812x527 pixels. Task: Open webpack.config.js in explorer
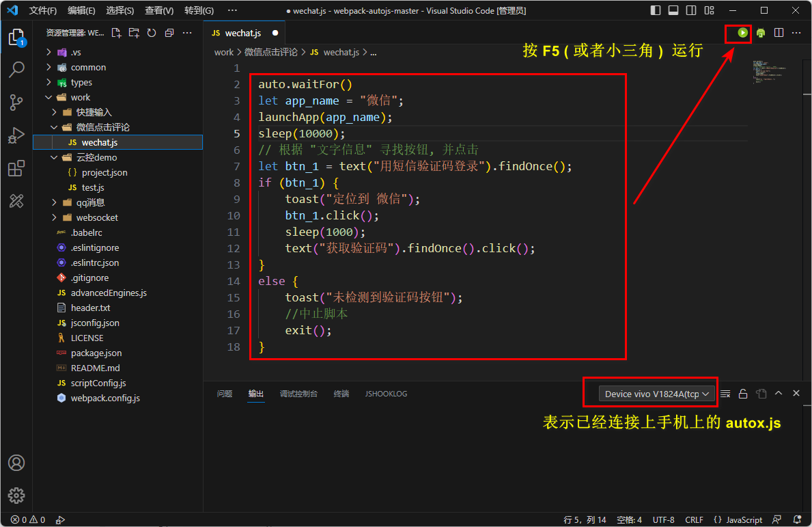(118, 398)
